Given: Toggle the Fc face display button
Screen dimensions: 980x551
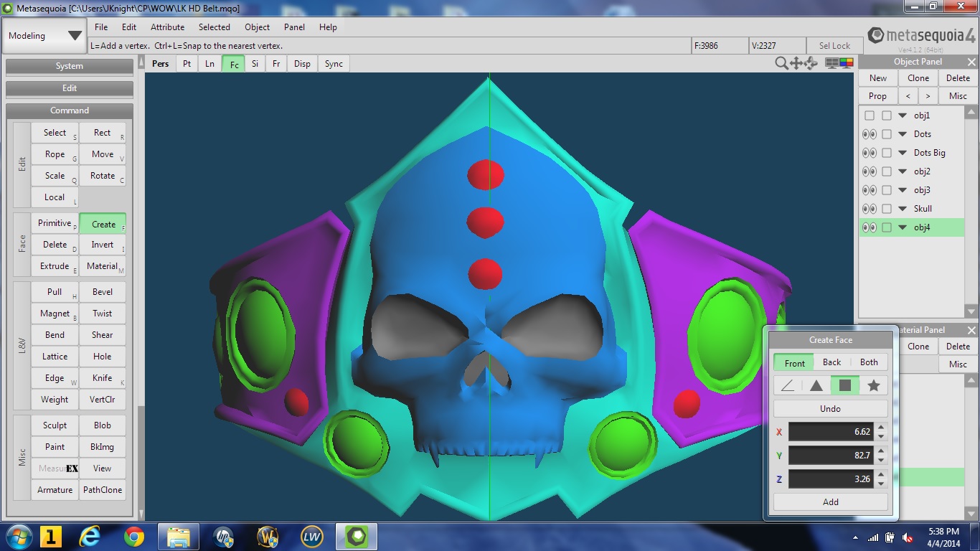Looking at the screenshot, I should coord(234,64).
